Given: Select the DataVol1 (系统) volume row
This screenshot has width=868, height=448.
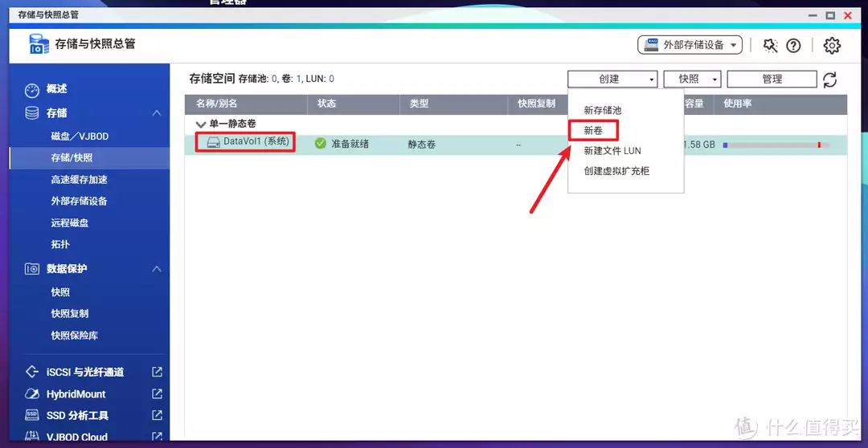Looking at the screenshot, I should tap(516, 145).
